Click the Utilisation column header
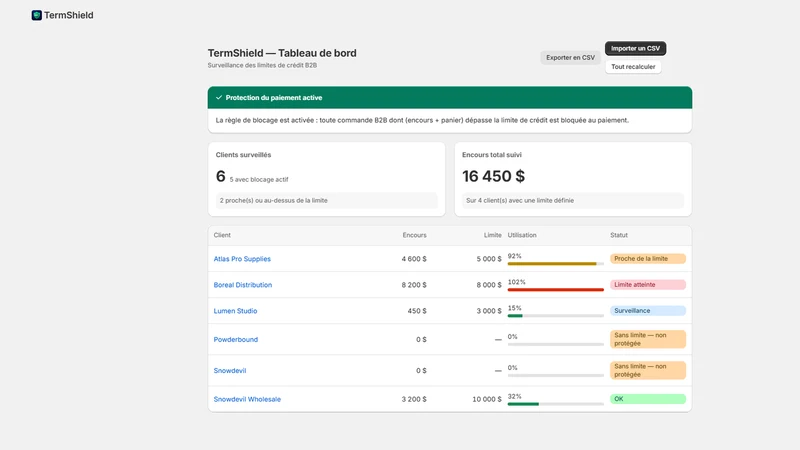Image resolution: width=800 pixels, height=450 pixels. pos(522,235)
